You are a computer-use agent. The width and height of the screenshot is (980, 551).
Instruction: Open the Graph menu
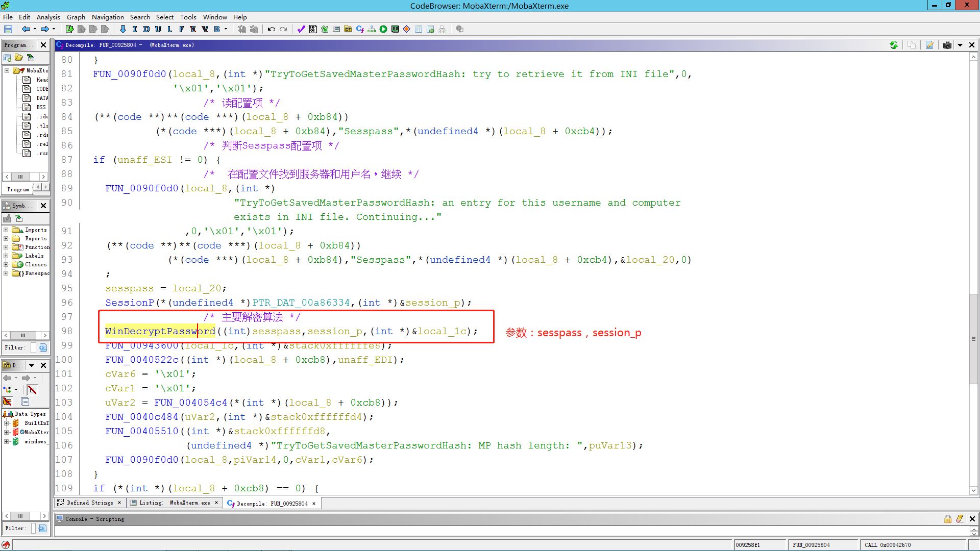pyautogui.click(x=76, y=17)
